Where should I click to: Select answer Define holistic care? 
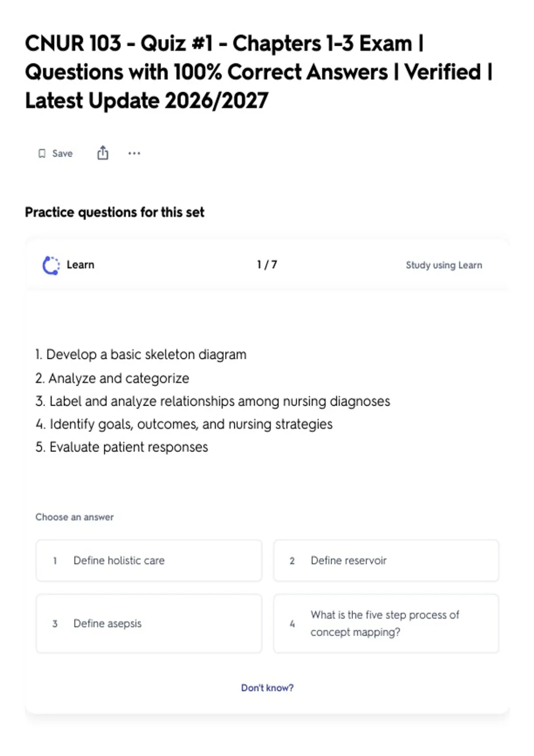[149, 560]
